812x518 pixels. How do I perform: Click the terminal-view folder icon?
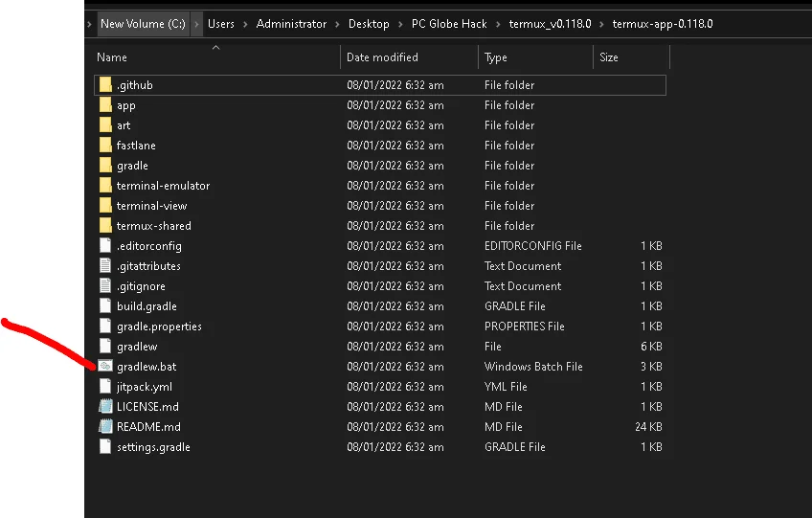[105, 206]
